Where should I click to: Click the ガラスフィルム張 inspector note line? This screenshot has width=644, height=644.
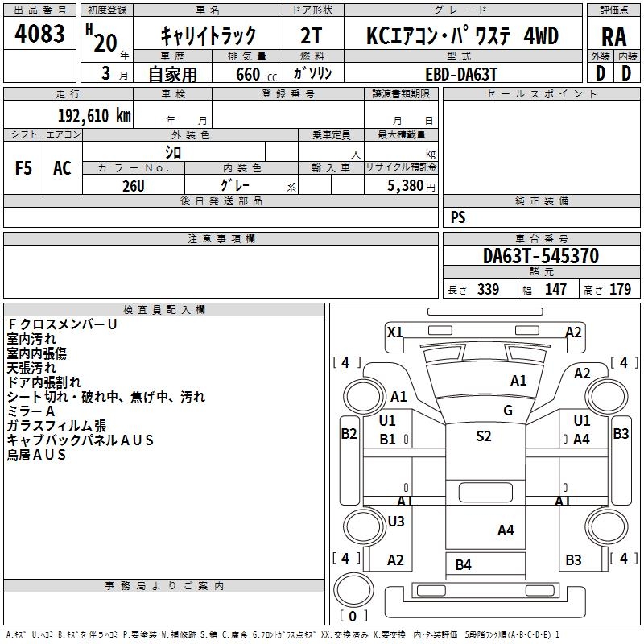coord(56,426)
